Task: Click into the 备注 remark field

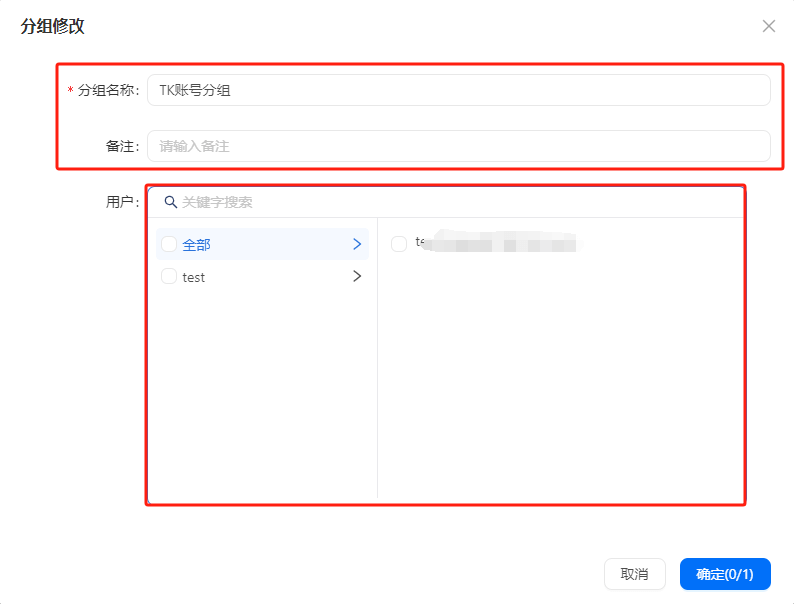Action: click(458, 146)
